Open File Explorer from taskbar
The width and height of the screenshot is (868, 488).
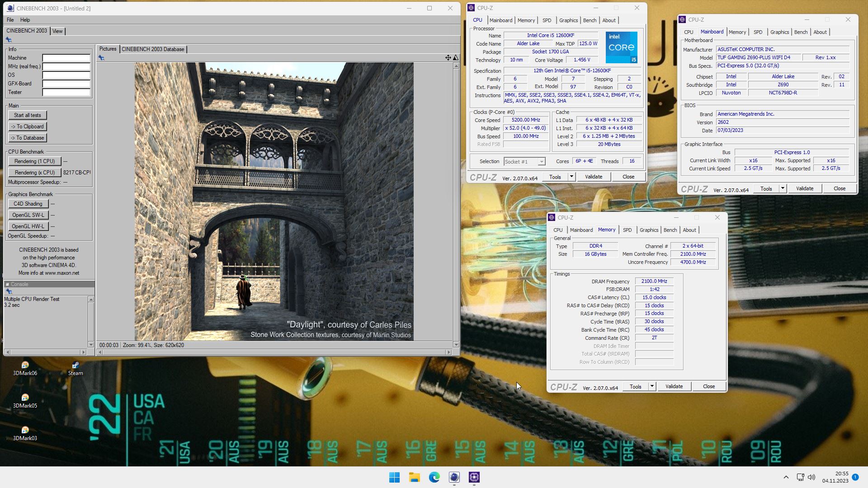click(x=414, y=477)
